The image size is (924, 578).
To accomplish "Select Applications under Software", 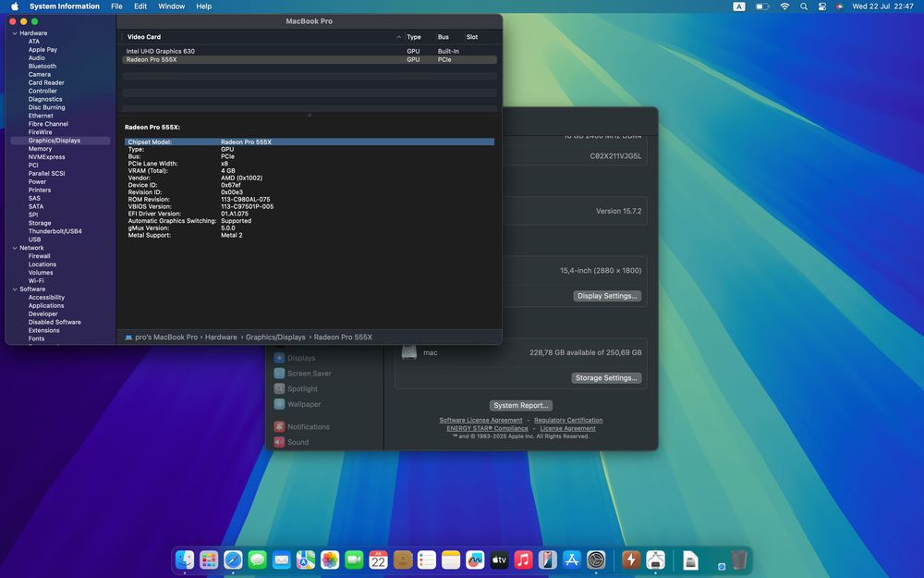I will [x=46, y=306].
